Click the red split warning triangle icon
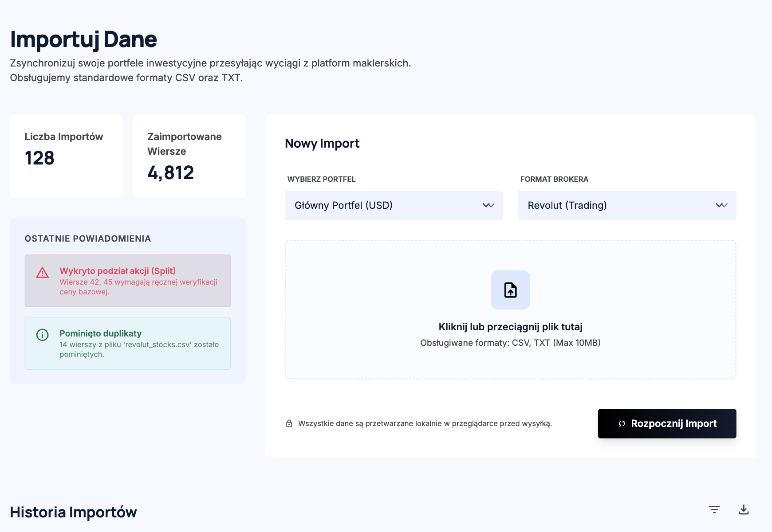The width and height of the screenshot is (772, 532). coord(42,272)
